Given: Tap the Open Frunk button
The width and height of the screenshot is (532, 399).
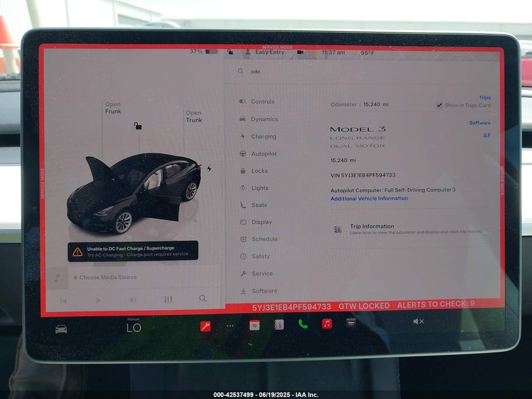Looking at the screenshot, I should [113, 108].
